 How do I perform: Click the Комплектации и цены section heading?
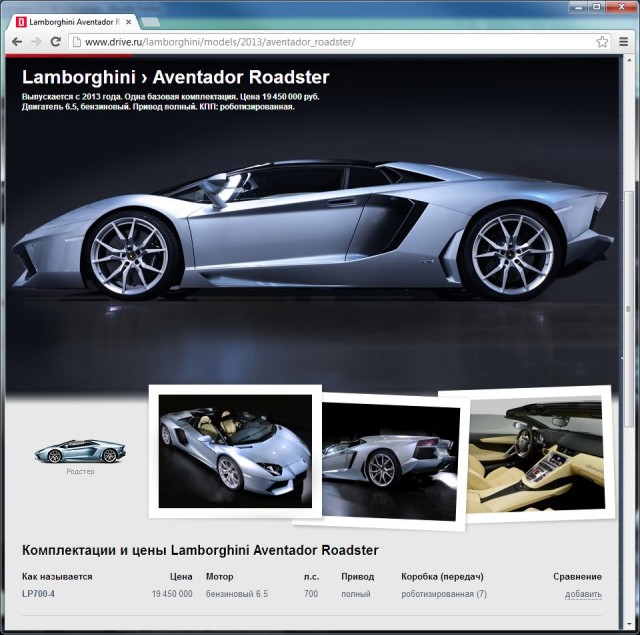pyautogui.click(x=200, y=550)
